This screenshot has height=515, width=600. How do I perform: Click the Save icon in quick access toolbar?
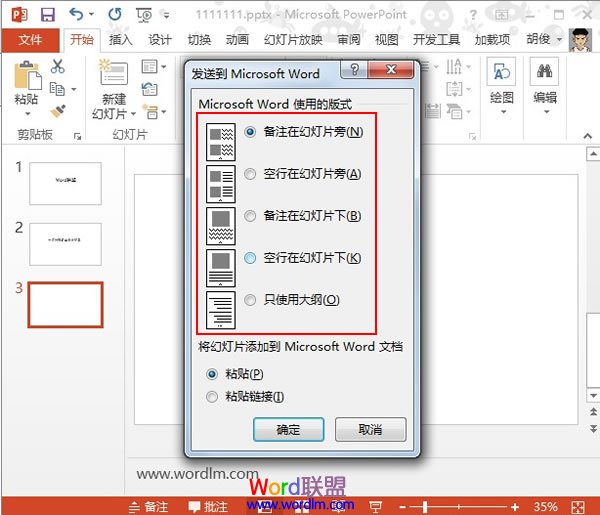[48, 15]
